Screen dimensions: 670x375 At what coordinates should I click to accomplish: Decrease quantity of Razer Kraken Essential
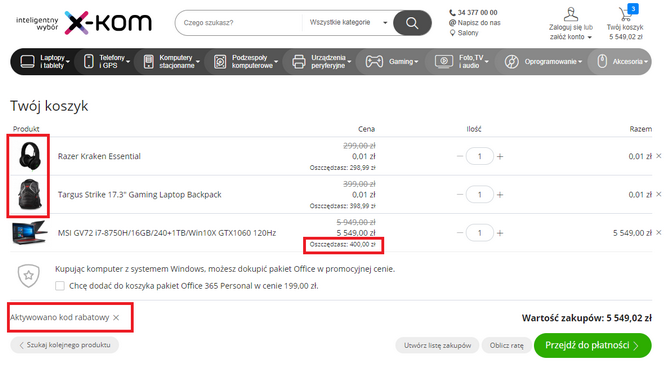pos(460,156)
